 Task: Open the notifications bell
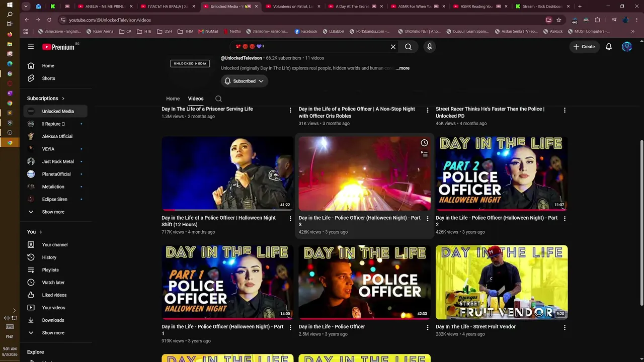[x=609, y=47]
